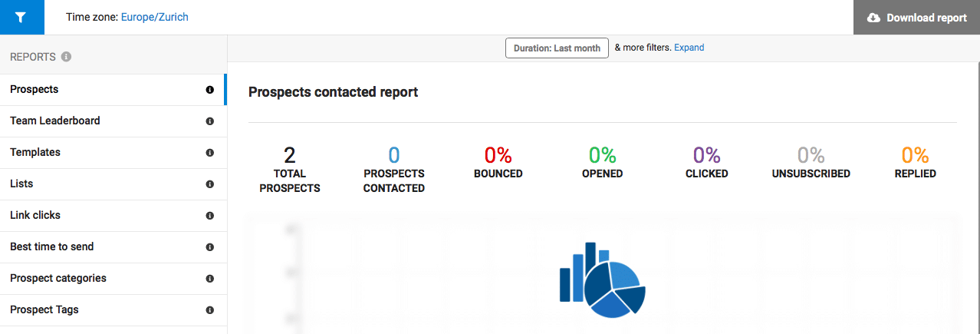Viewport: 980px width, 334px height.
Task: Click info icon beside Prospect Tags
Action: pos(209,310)
